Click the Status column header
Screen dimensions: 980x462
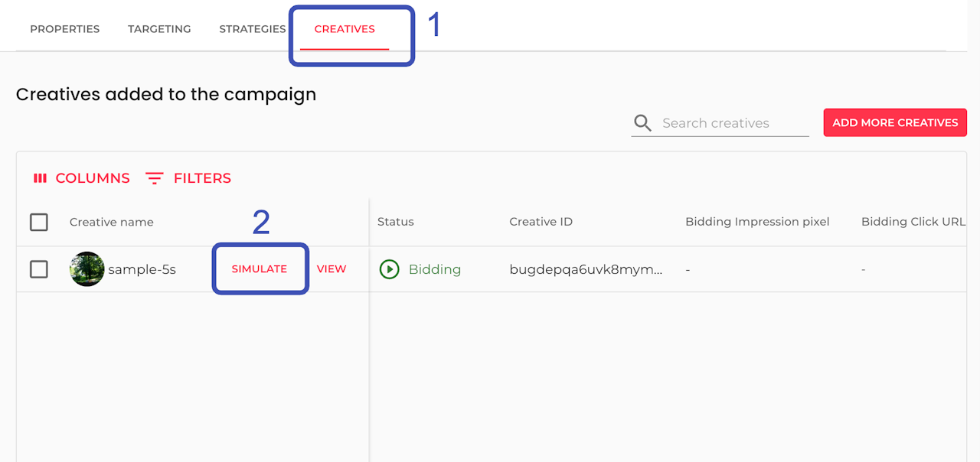coord(396,222)
